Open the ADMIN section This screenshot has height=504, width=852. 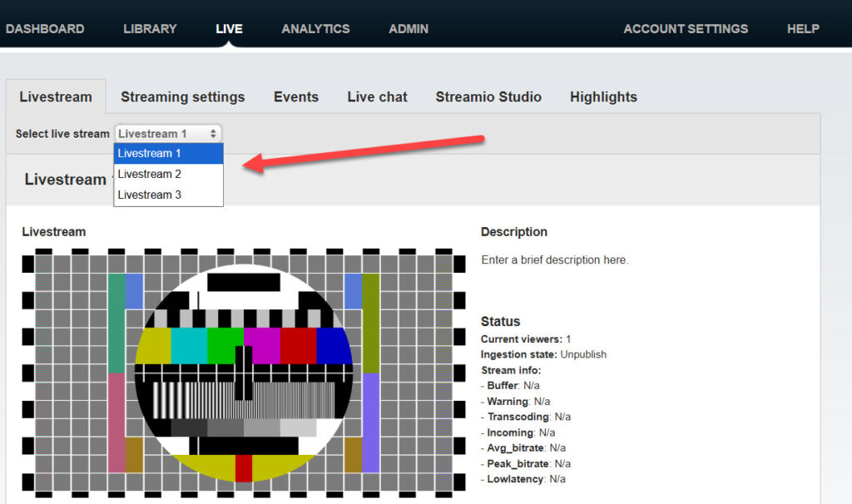tap(409, 28)
